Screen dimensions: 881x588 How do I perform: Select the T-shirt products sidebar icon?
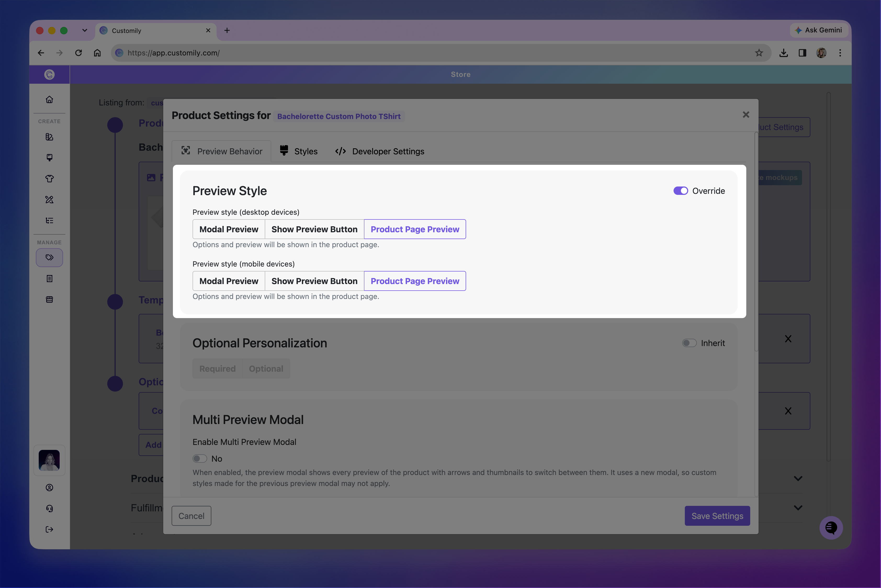pyautogui.click(x=49, y=178)
